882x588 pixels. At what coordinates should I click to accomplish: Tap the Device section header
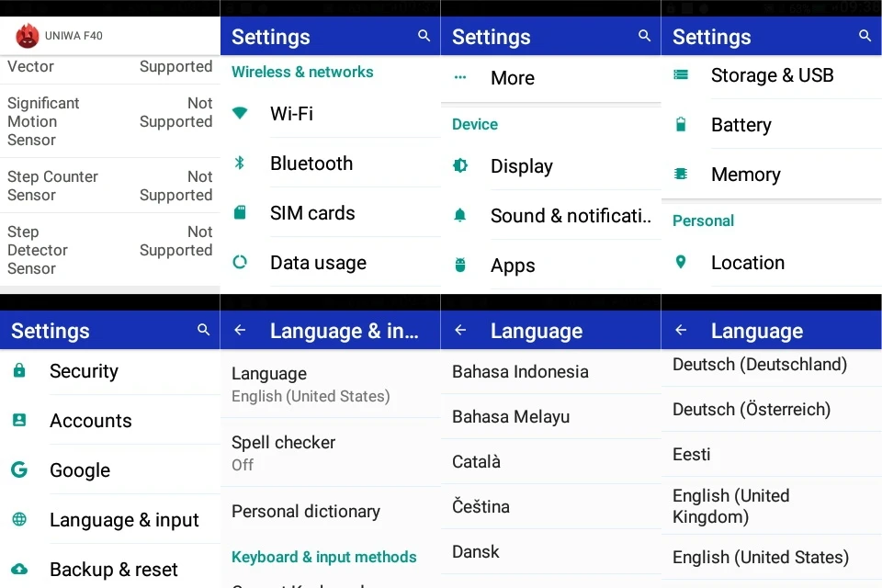coord(475,124)
